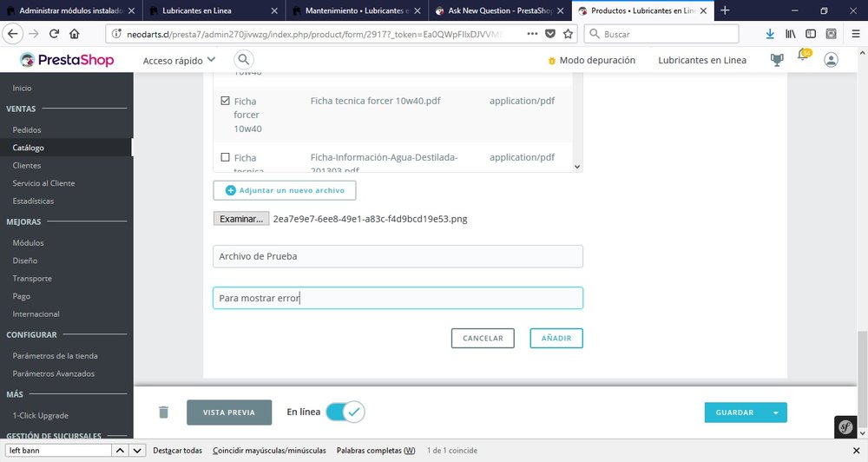Switch to Lubricantes en Linea tab

coord(214,10)
